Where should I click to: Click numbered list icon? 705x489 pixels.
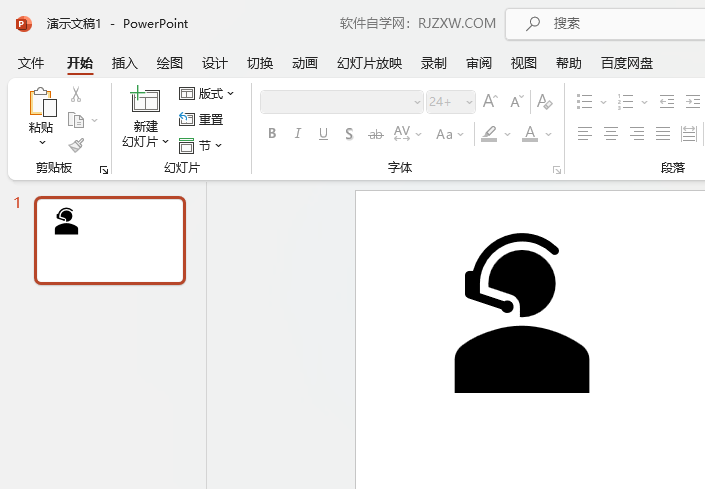[625, 102]
